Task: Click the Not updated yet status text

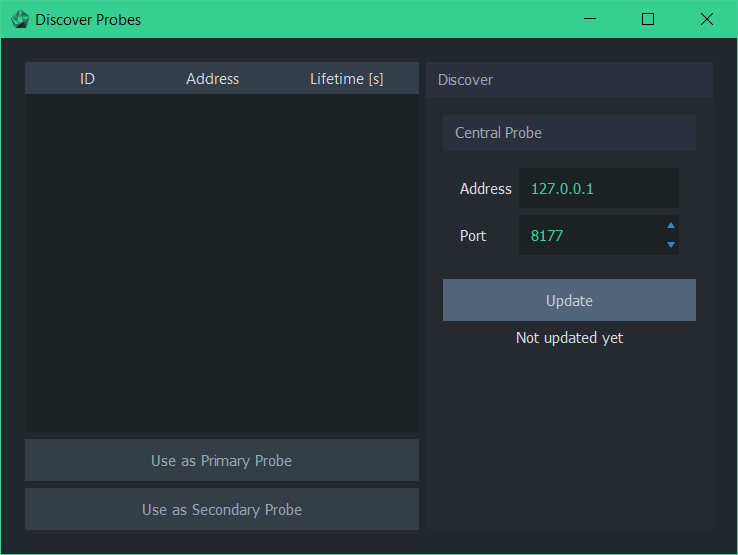Action: 569,338
